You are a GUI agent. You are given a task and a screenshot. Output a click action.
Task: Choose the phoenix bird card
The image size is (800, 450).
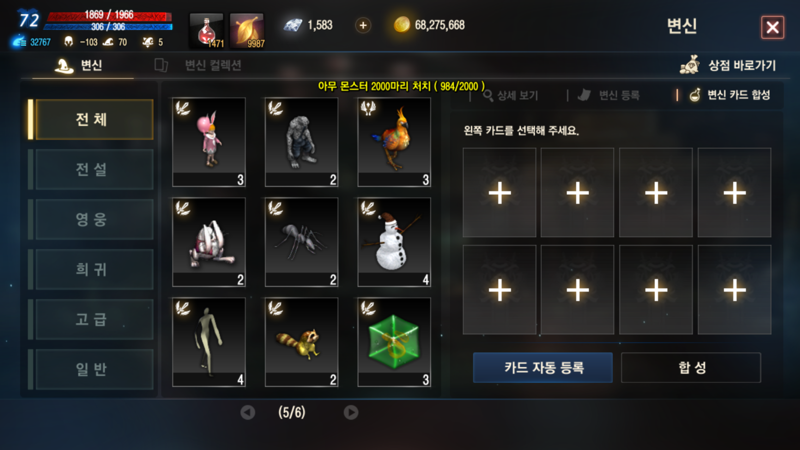pos(394,142)
